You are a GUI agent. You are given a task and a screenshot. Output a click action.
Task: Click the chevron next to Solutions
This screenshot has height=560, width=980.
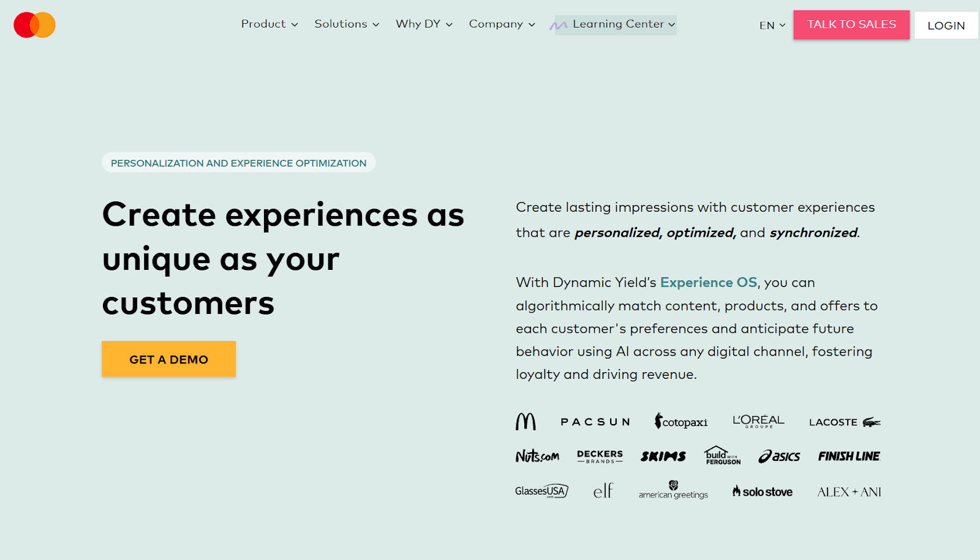tap(376, 25)
